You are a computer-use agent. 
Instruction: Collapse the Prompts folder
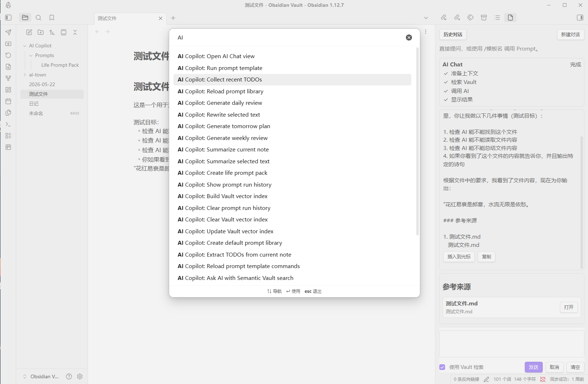point(31,56)
